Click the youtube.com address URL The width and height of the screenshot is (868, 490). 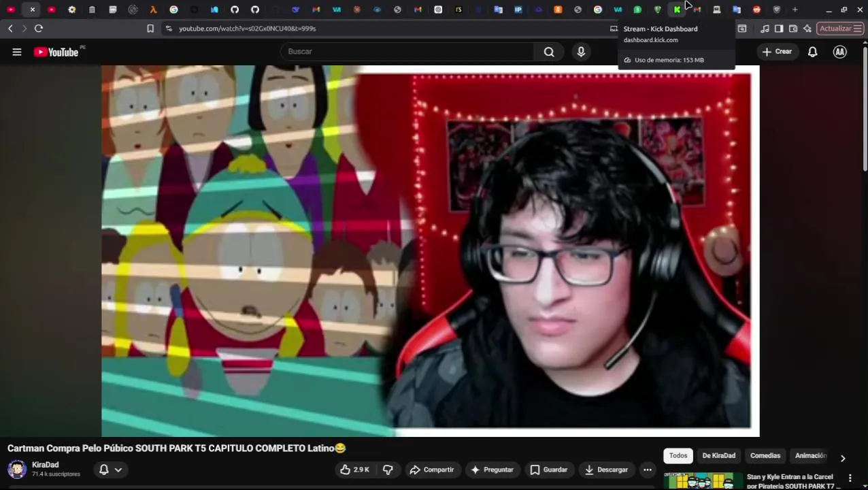point(248,29)
